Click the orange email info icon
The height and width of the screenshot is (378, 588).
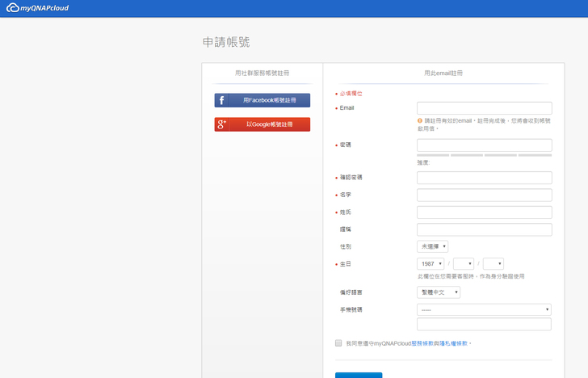coord(420,120)
